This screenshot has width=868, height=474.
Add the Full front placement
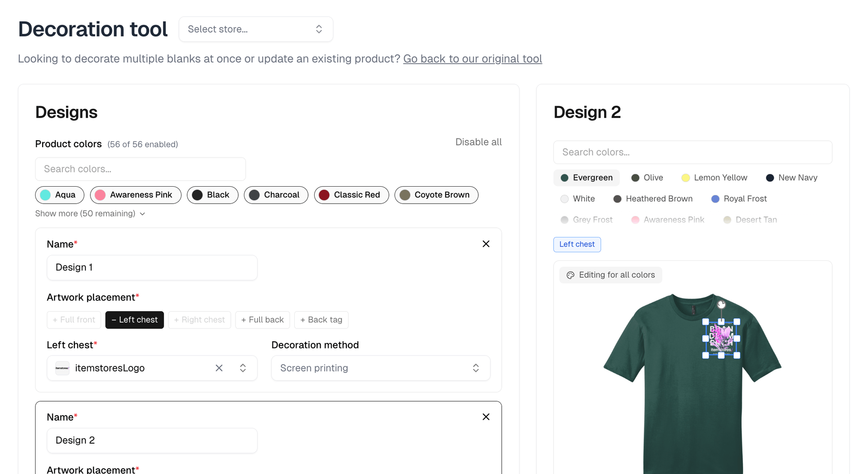[74, 320]
